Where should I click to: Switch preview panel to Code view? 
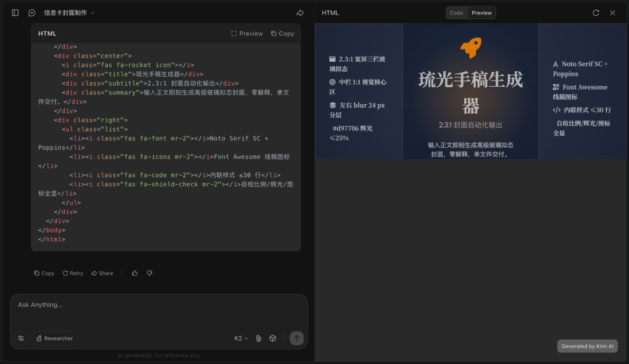coord(456,12)
